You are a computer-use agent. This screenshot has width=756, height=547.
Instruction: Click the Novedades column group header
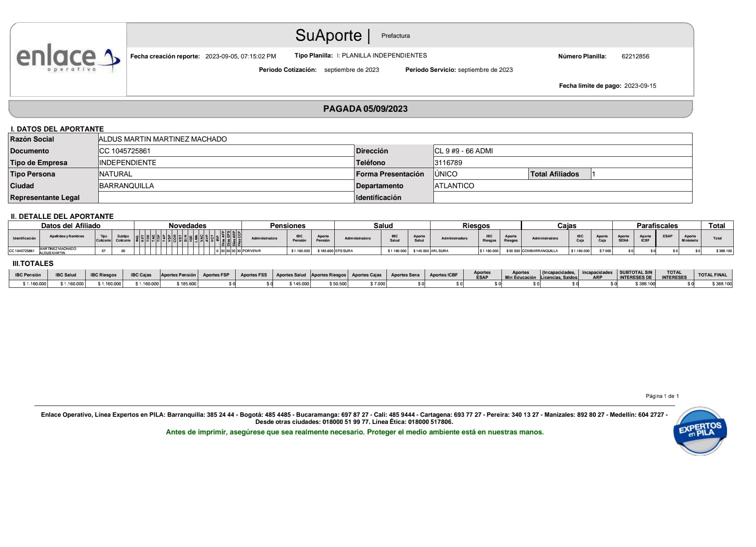[x=187, y=226]
